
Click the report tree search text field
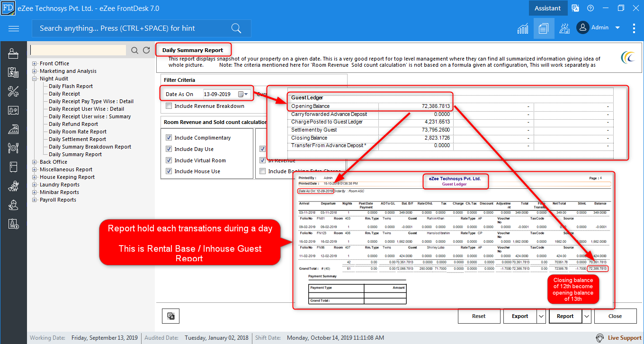point(78,50)
